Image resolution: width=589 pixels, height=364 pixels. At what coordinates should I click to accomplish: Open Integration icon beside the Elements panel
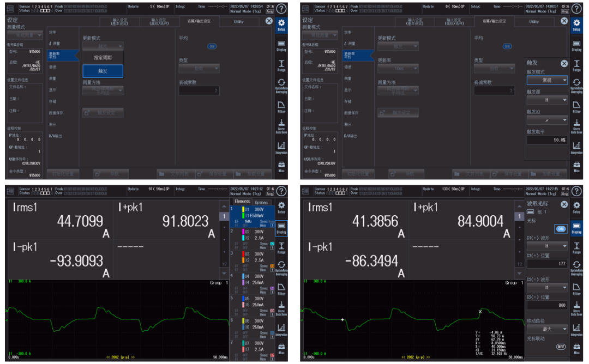click(281, 330)
